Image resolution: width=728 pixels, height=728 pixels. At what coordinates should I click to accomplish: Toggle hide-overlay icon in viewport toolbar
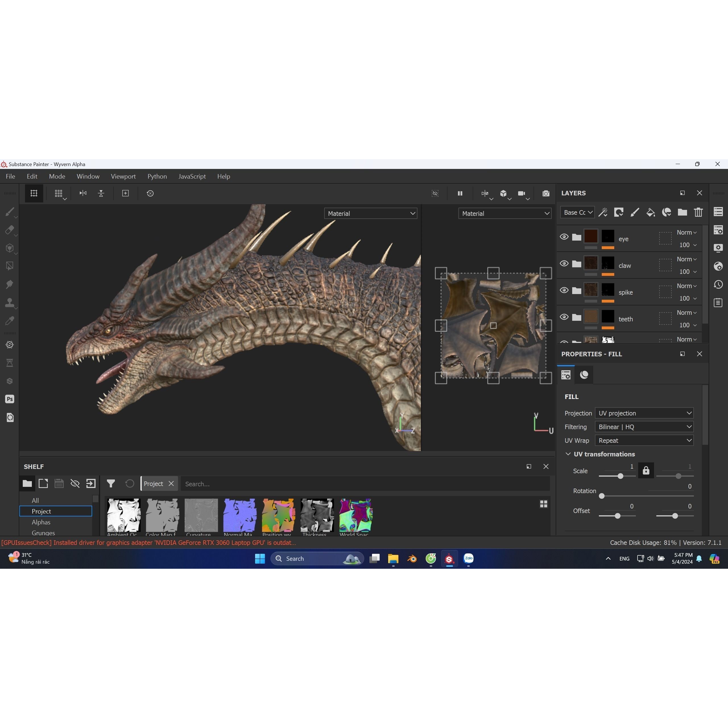pos(435,193)
